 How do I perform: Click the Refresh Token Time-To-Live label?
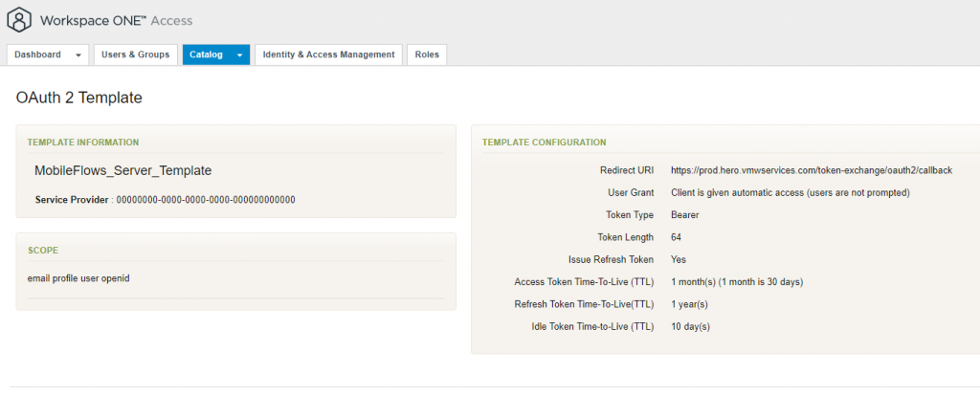(584, 304)
